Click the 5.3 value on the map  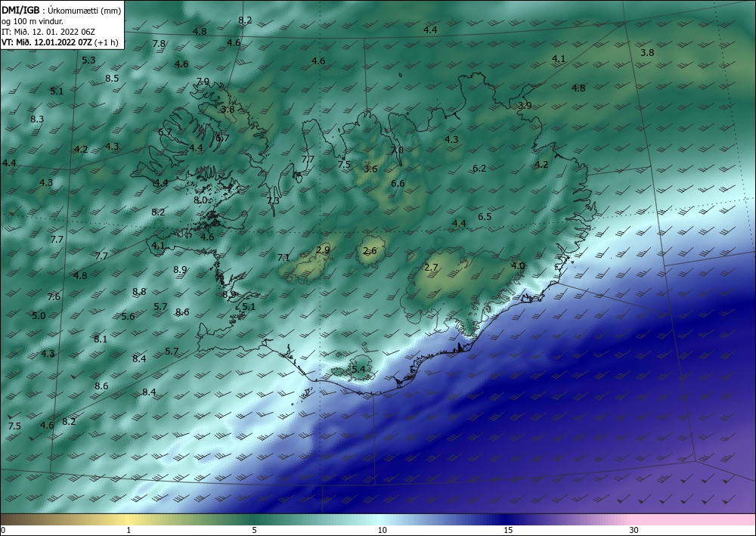88,60
